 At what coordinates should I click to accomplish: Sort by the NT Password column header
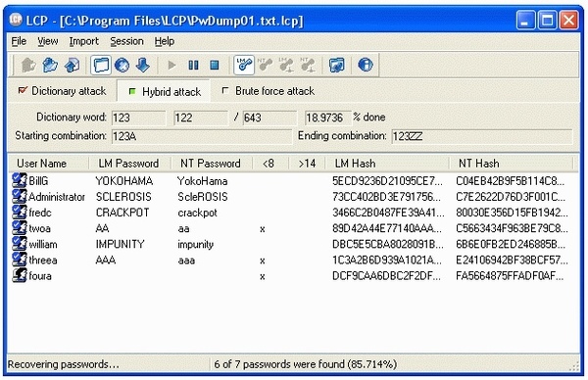212,164
